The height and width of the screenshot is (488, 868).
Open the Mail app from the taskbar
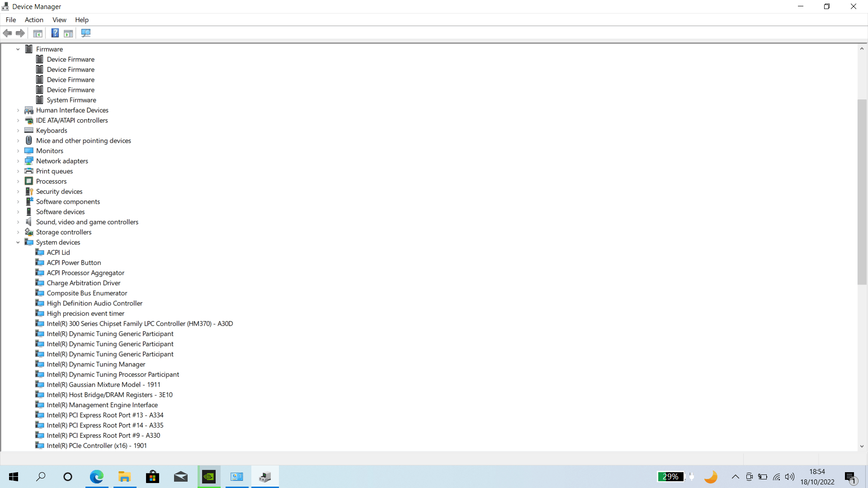tap(181, 477)
